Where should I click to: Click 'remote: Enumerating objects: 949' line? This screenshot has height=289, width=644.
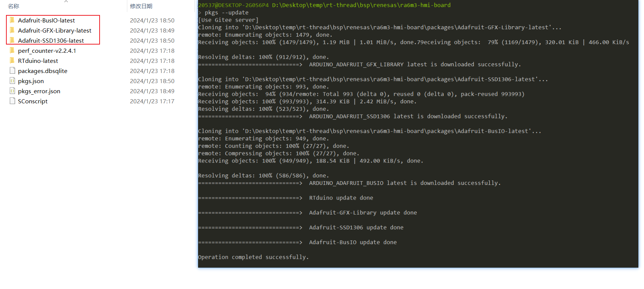pos(264,139)
